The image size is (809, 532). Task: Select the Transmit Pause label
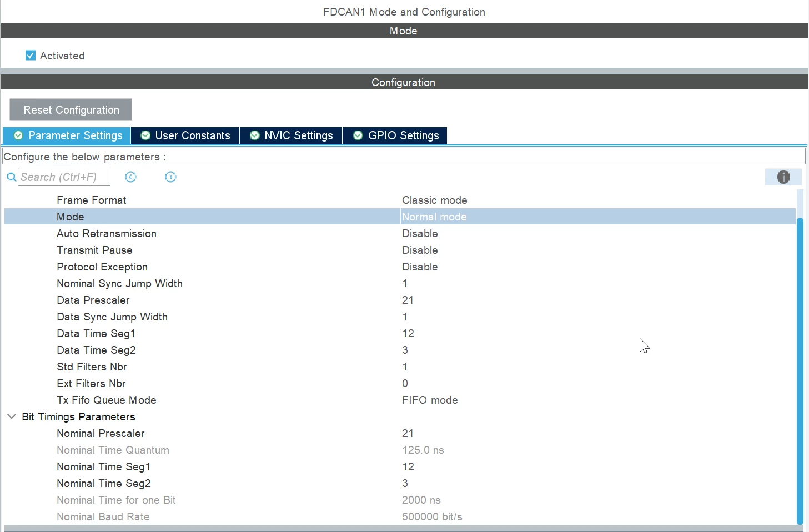pyautogui.click(x=94, y=250)
